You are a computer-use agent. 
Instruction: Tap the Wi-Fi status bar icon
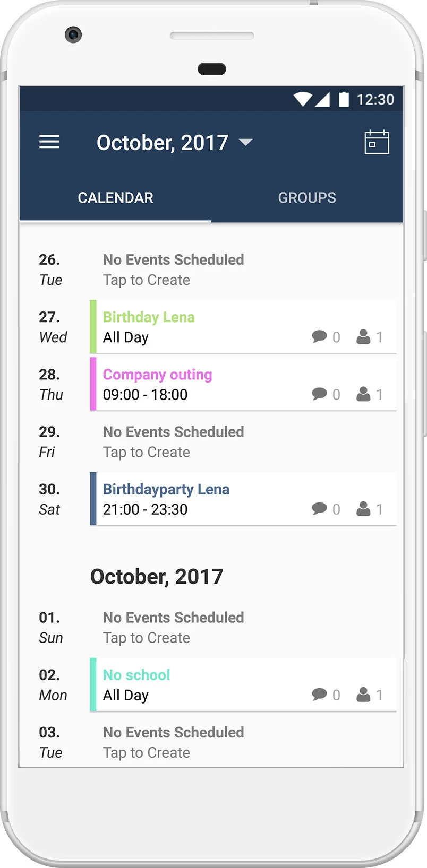[x=303, y=99]
